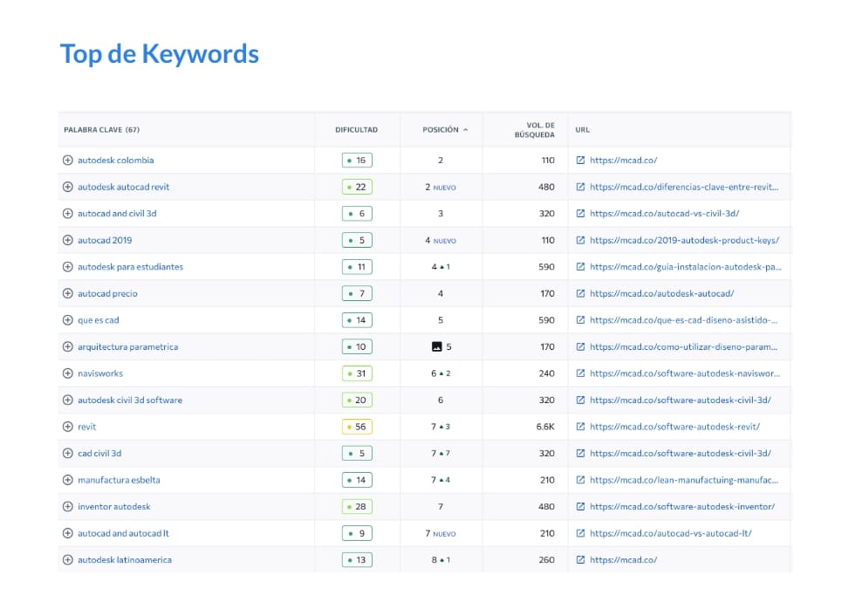Open the manufactura esbelta keyword link
Image resolution: width=855 pixels, height=616 pixels.
point(119,480)
